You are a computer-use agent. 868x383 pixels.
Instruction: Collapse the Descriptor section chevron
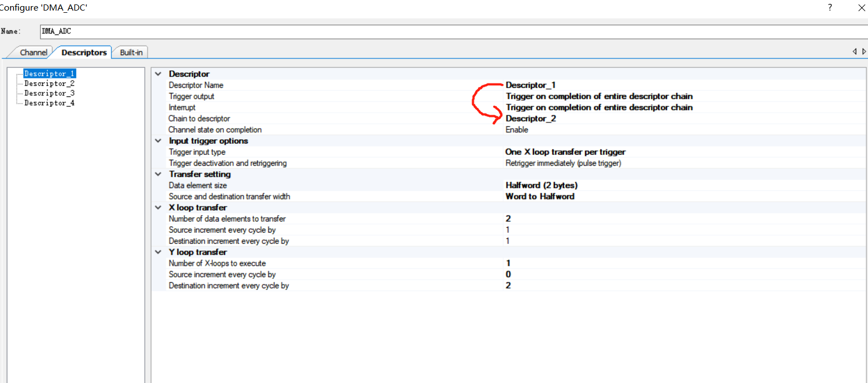coord(158,73)
